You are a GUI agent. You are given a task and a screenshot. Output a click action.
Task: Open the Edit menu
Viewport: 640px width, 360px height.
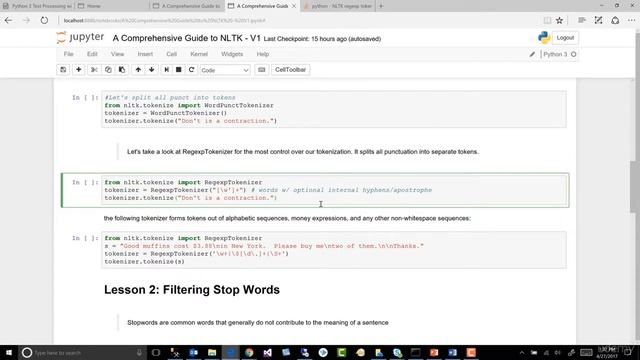(92, 54)
